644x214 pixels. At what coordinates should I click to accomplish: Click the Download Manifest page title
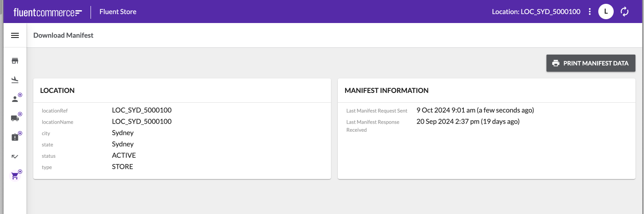63,35
